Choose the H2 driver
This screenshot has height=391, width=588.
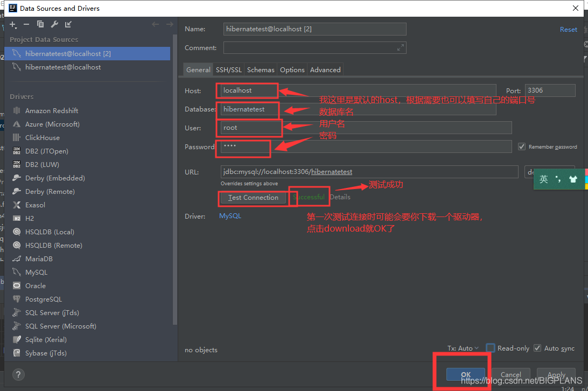(x=29, y=219)
